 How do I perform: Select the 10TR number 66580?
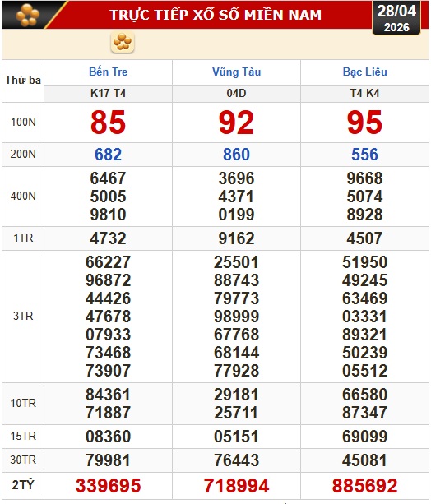[364, 395]
